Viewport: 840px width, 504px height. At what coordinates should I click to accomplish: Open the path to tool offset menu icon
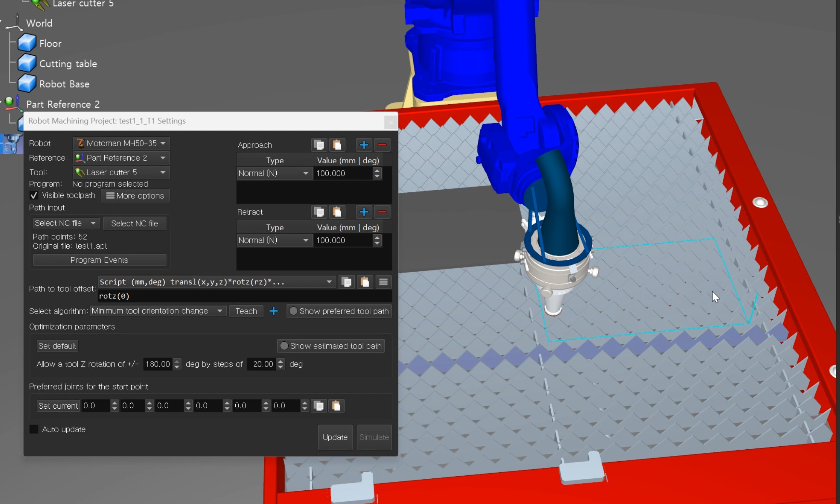click(x=383, y=282)
